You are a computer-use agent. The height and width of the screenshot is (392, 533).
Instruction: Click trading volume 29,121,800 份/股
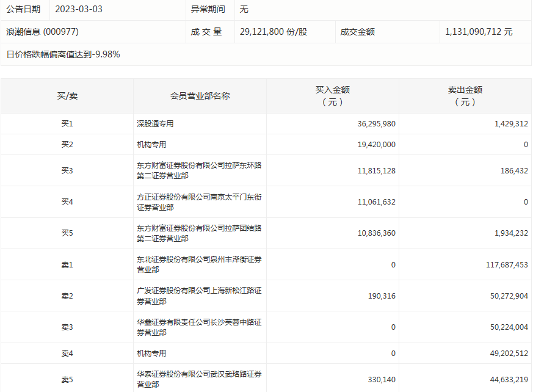(274, 32)
